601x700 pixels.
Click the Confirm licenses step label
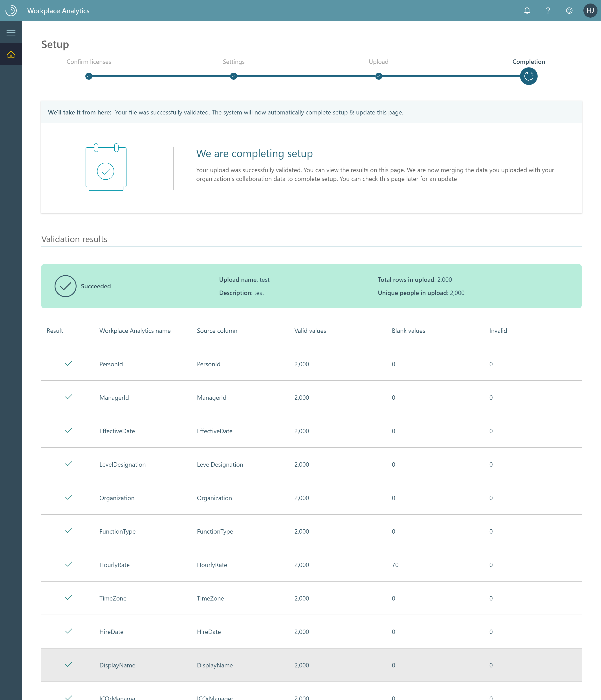point(89,62)
